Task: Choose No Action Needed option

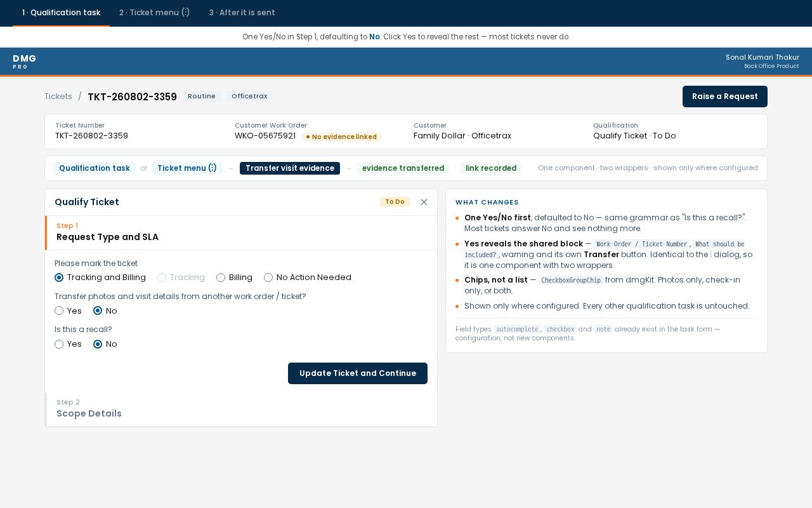Action: pos(308,277)
